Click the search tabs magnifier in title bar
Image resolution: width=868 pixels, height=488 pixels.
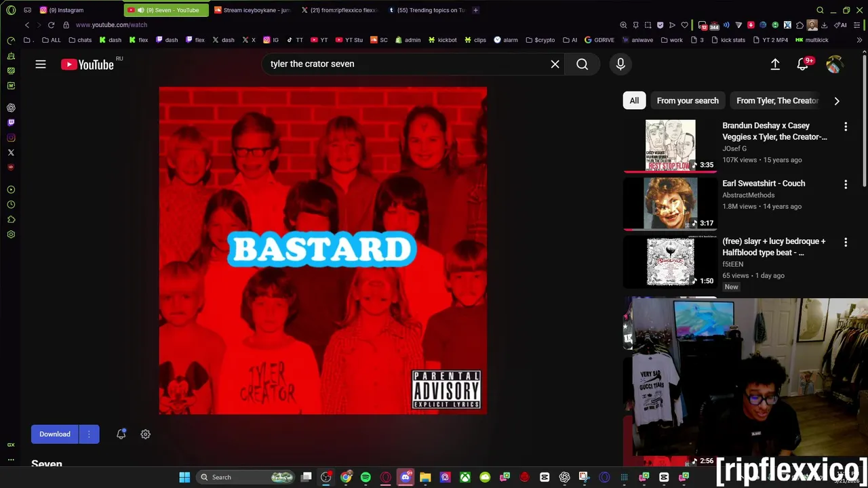pos(820,10)
